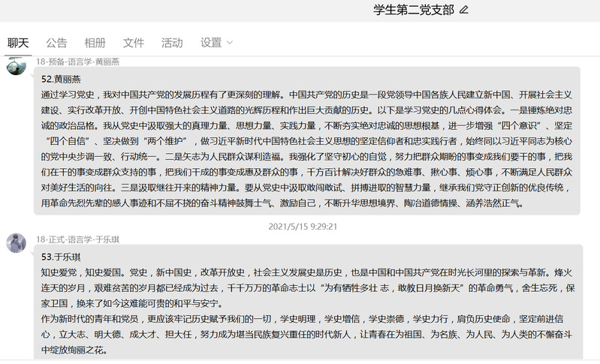Image resolution: width=600 pixels, height=364 pixels.
Task: Click the line starting 通过学习党史
Action: coord(306,95)
